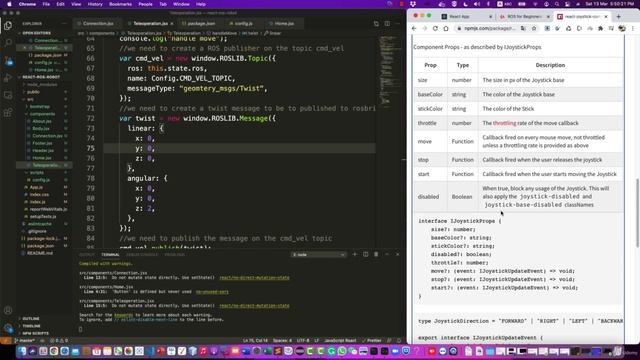This screenshot has height=360, width=640.
Task: Follow first react/no-direct-mutation-state terminal link
Action: point(254,278)
